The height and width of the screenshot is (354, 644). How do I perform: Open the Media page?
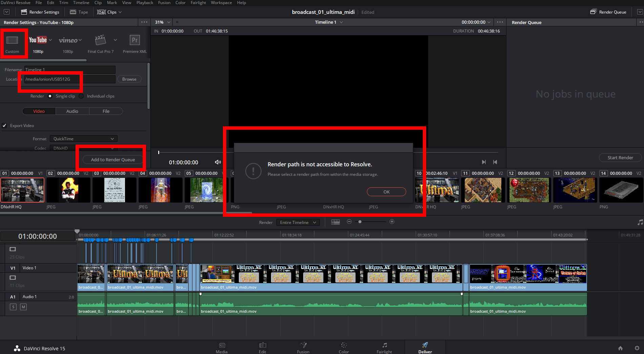pyautogui.click(x=222, y=348)
